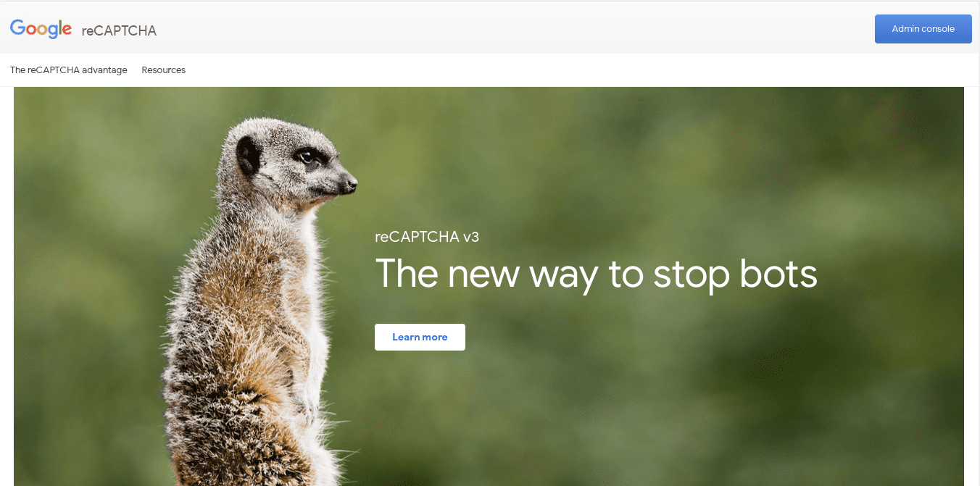
Task: Click the headline The new way to stop bots
Action: tap(596, 275)
